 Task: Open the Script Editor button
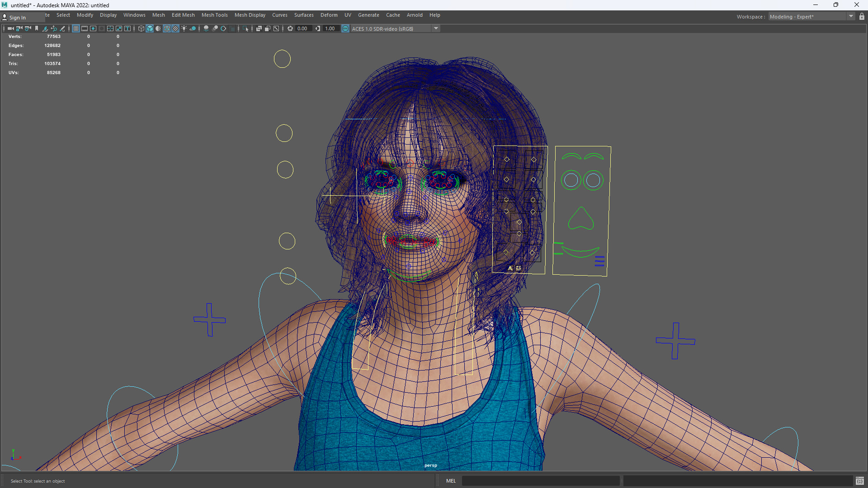[x=859, y=481]
